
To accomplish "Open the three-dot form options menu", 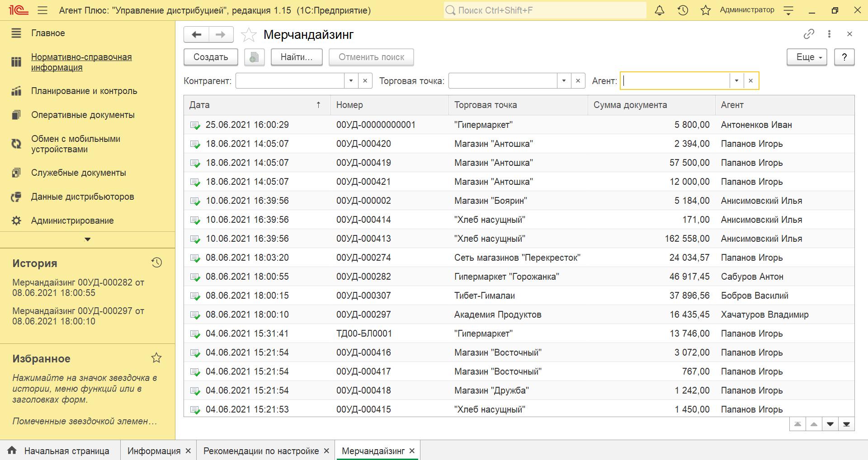I will [829, 34].
